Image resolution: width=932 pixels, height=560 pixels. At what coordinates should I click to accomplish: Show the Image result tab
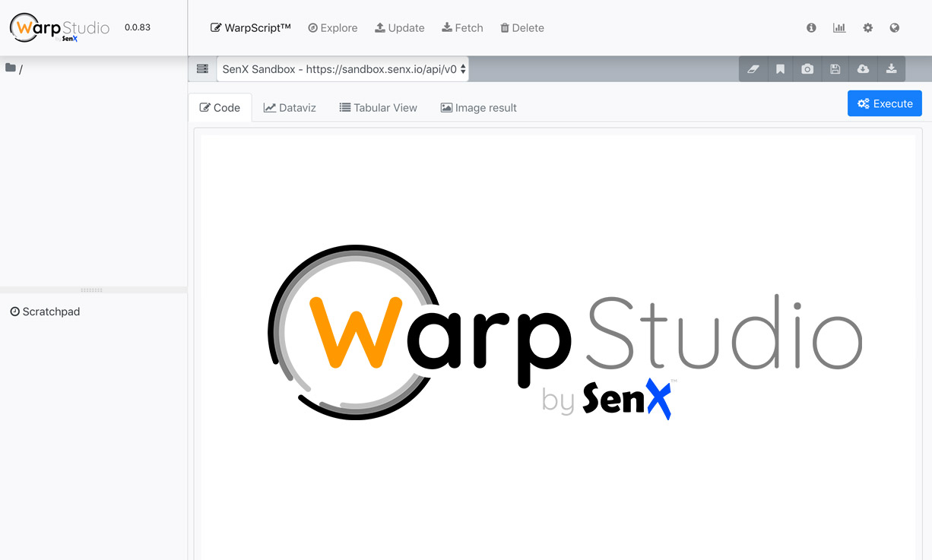pos(479,108)
